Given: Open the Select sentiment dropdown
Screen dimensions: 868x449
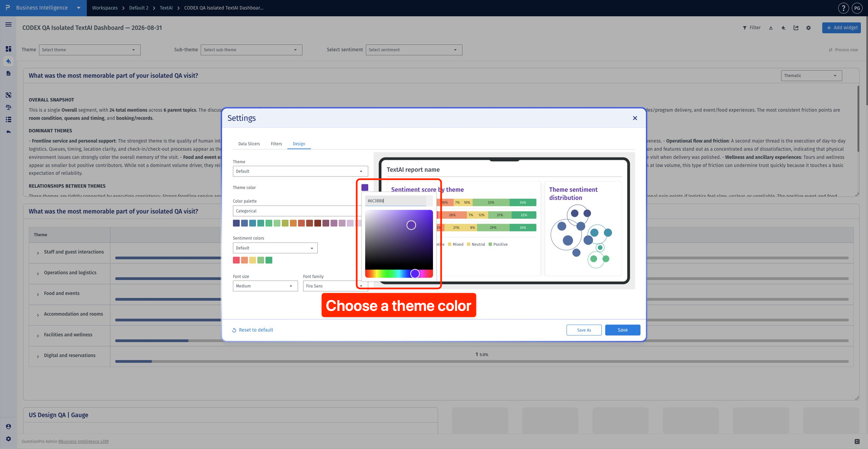Looking at the screenshot, I should (414, 50).
